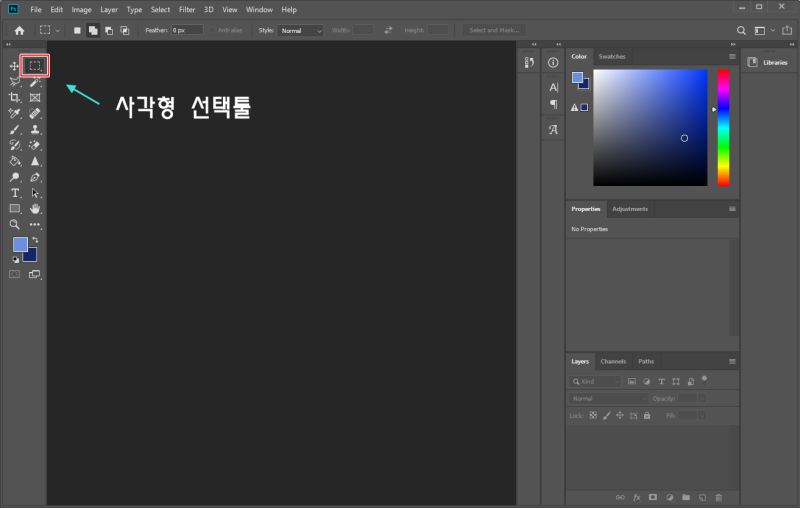This screenshot has height=508, width=800.
Task: Toggle the Anti-alias checkbox
Action: tap(213, 30)
